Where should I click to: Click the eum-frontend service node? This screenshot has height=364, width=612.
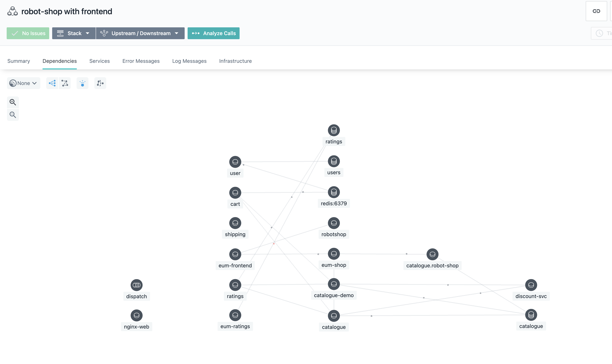[x=235, y=254]
